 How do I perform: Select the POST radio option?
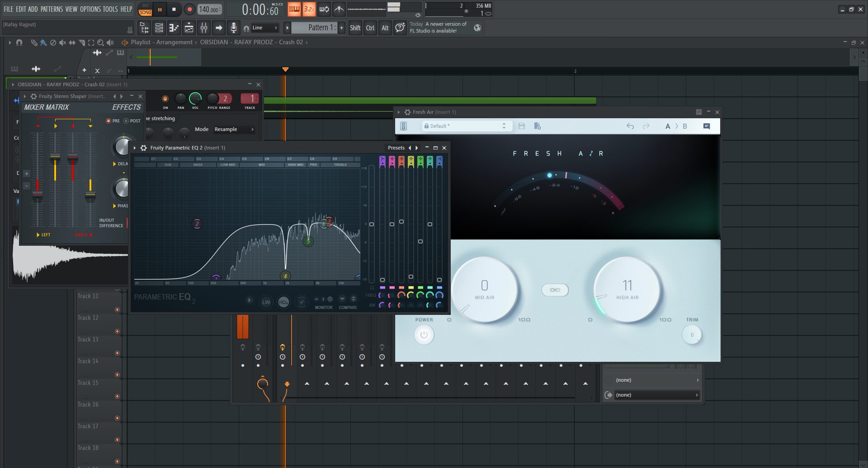[127, 121]
